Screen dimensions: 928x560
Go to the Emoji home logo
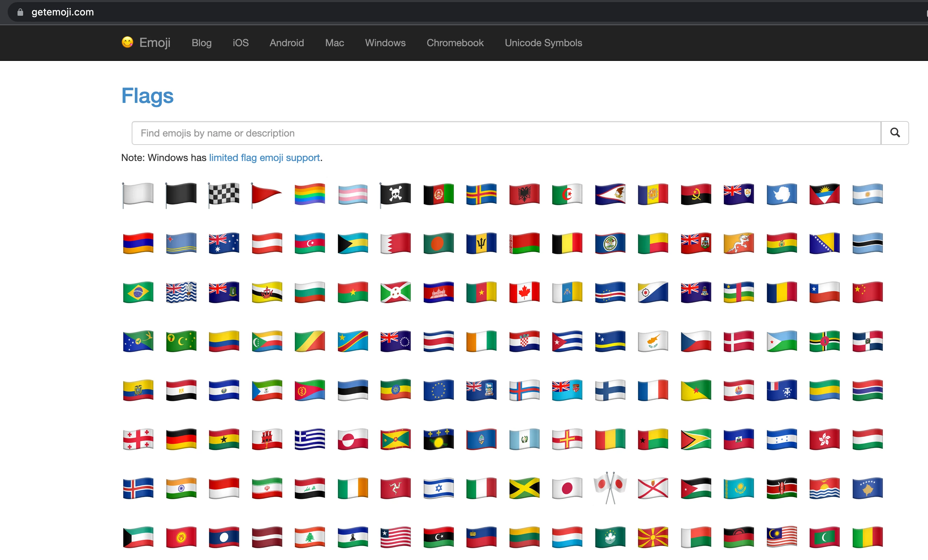[146, 43]
